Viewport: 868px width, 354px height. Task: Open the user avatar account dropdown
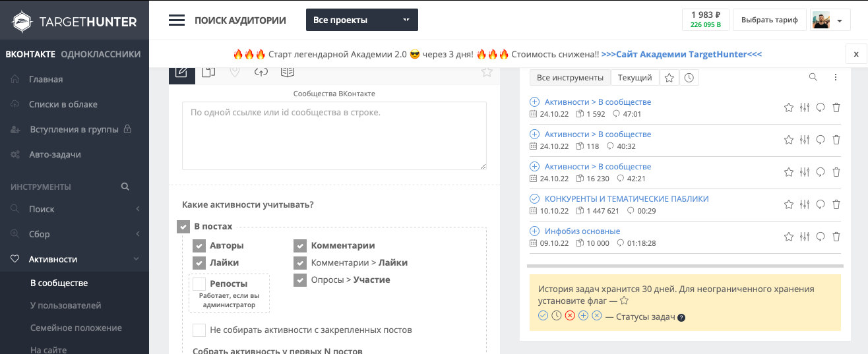[830, 20]
